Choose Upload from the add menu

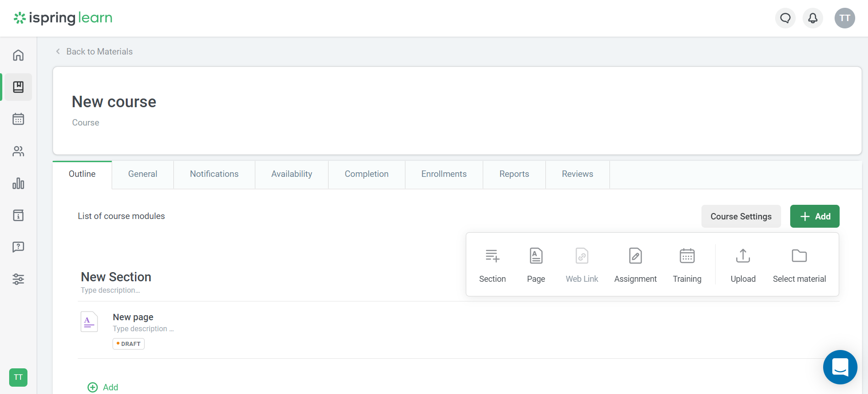(x=743, y=265)
